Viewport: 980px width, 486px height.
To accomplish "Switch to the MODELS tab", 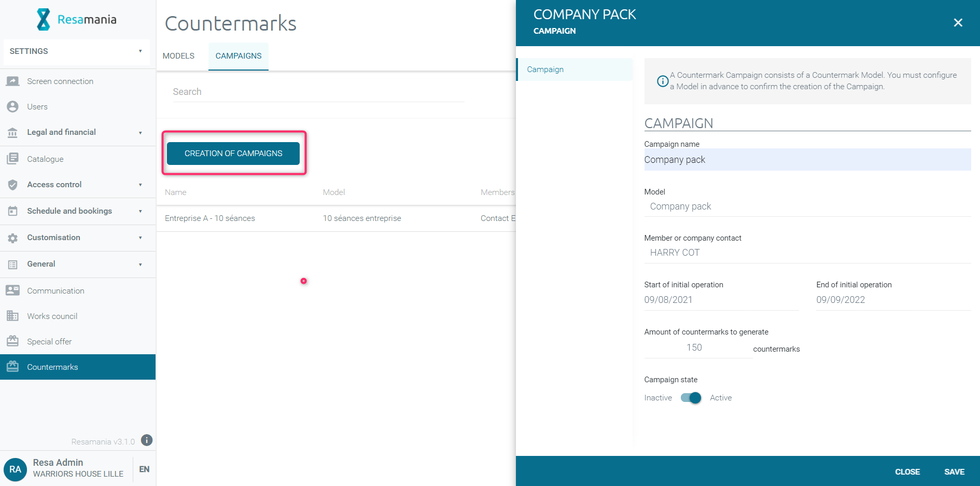I will 178,56.
